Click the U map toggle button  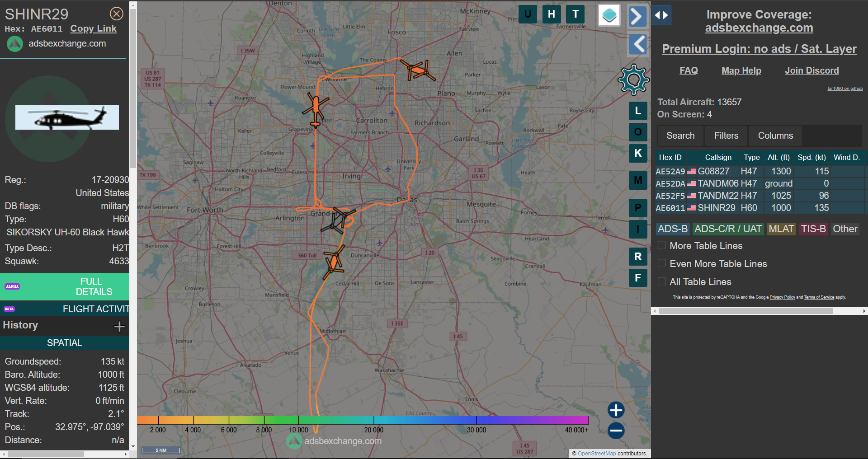528,14
